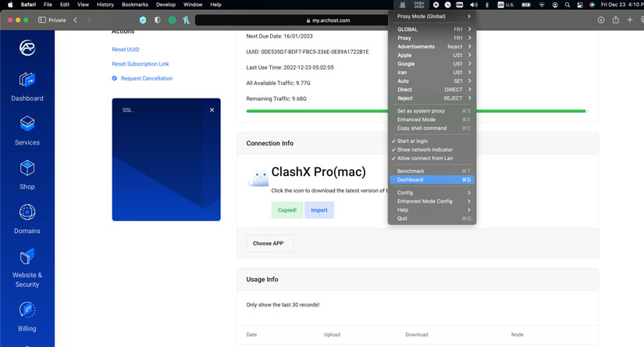
Task: Open Safari Develop menu
Action: pyautogui.click(x=165, y=5)
